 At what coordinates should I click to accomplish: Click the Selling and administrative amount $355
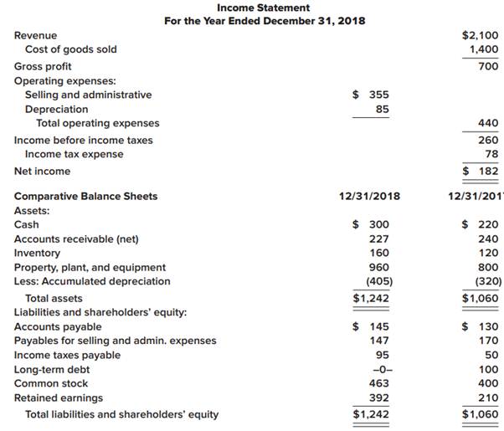click(371, 95)
